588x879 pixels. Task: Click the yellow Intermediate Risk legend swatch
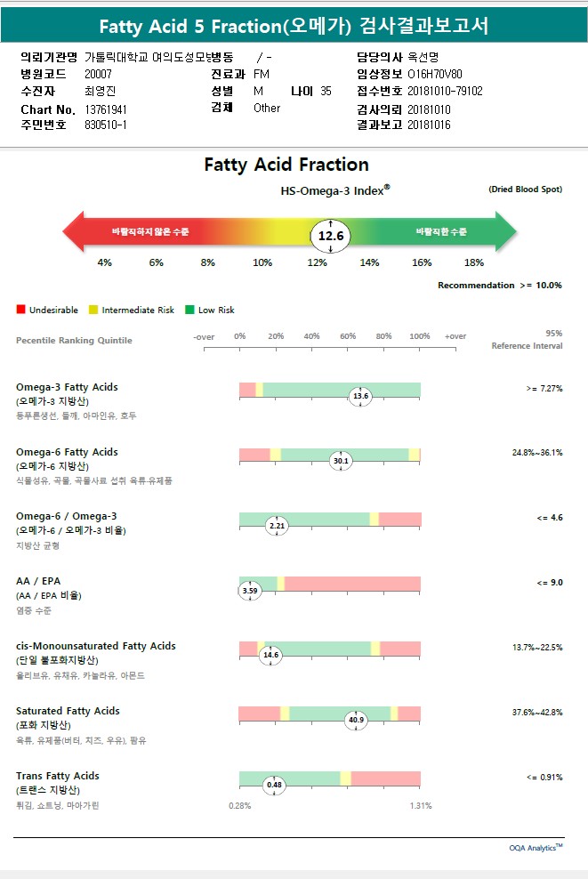[x=93, y=310]
